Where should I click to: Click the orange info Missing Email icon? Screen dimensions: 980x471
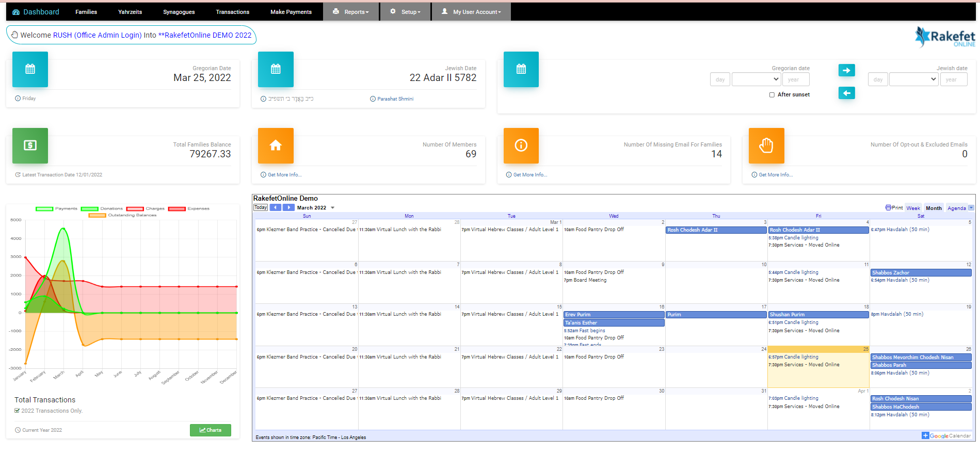[x=521, y=145]
